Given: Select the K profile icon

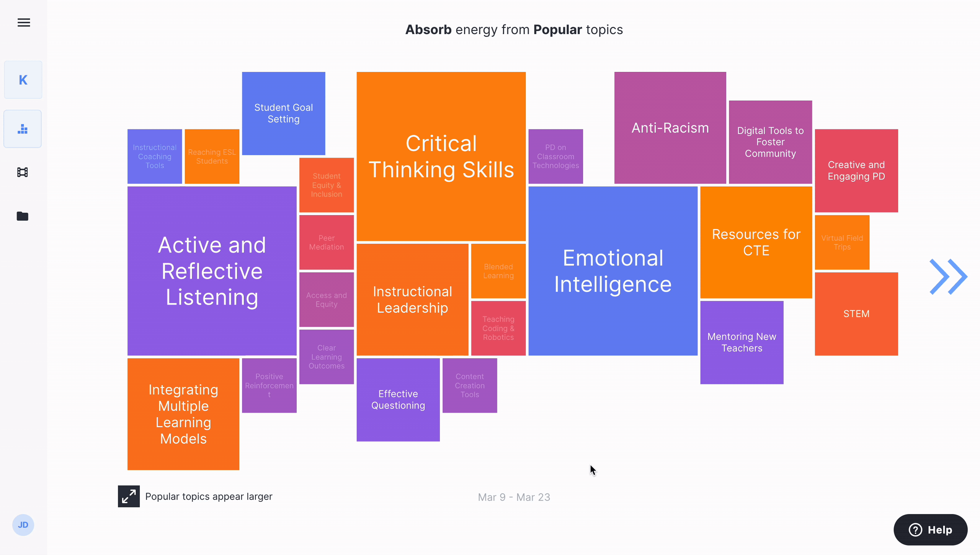Looking at the screenshot, I should tap(24, 80).
